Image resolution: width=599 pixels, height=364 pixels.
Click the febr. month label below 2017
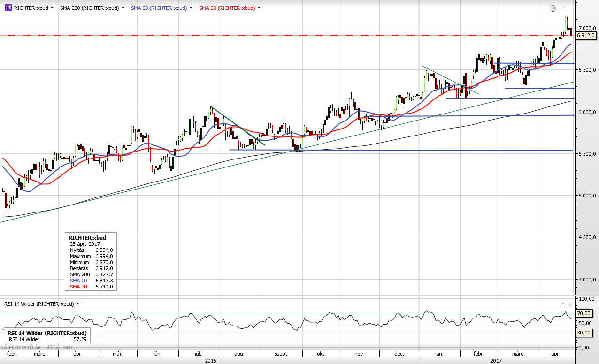point(478,354)
